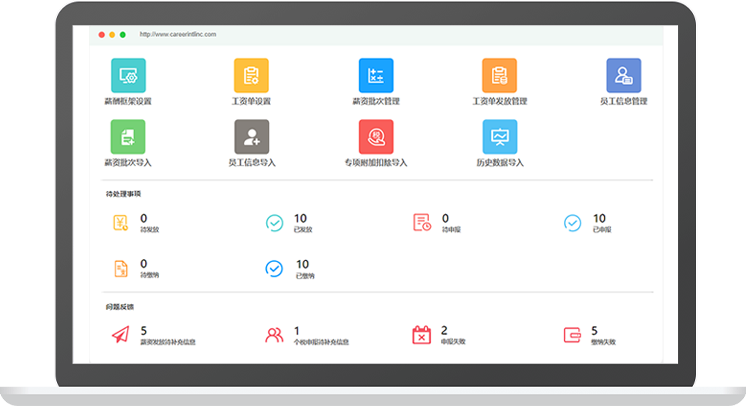This screenshot has width=746, height=406.
Task: Click the 个税申报待补充信息 people icon
Action: point(274,335)
